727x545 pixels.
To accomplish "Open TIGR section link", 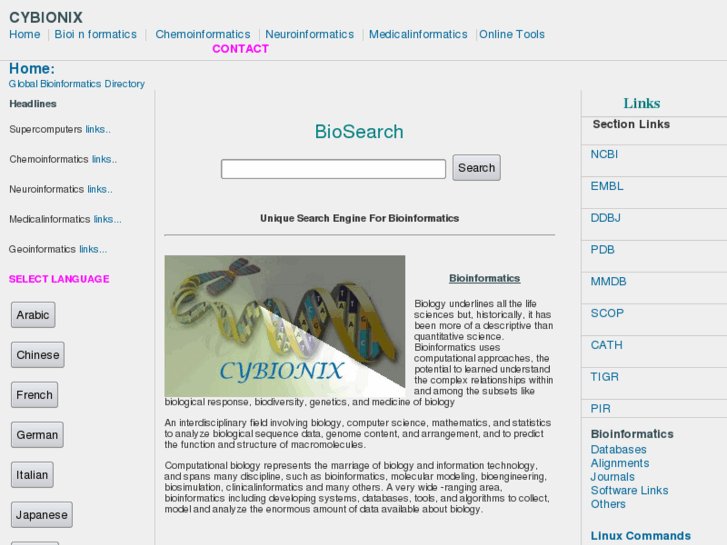I will click(604, 377).
